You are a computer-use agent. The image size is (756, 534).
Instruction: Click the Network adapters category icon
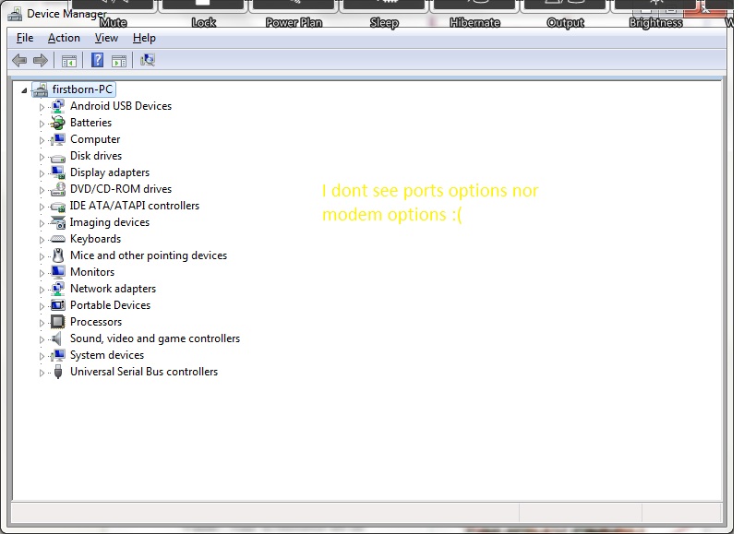[x=58, y=289]
